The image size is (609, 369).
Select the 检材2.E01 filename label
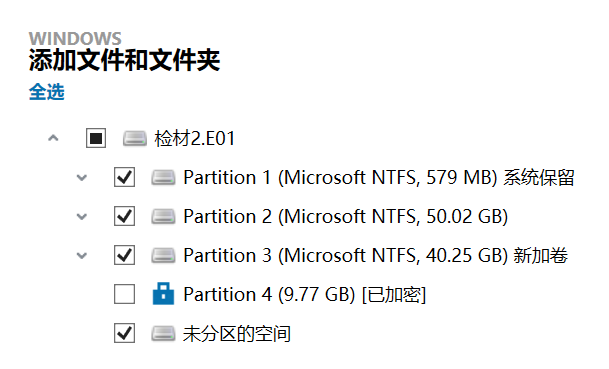click(x=195, y=138)
